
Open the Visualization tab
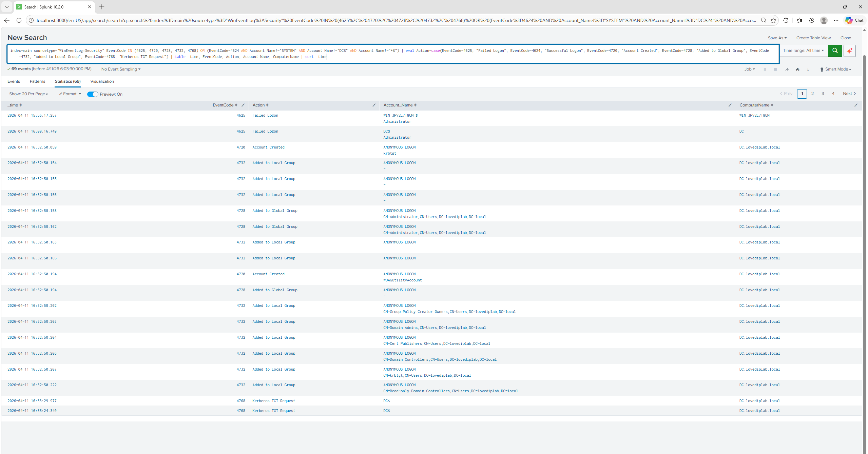click(102, 81)
